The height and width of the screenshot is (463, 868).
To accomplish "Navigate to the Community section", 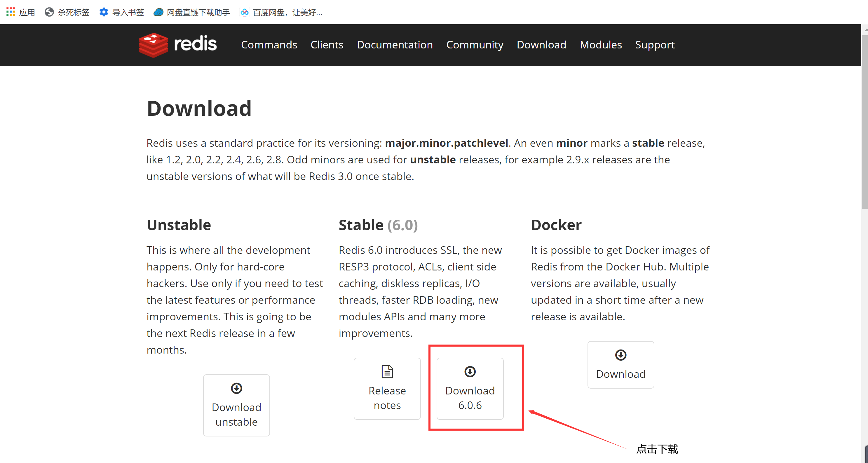I will tap(475, 45).
